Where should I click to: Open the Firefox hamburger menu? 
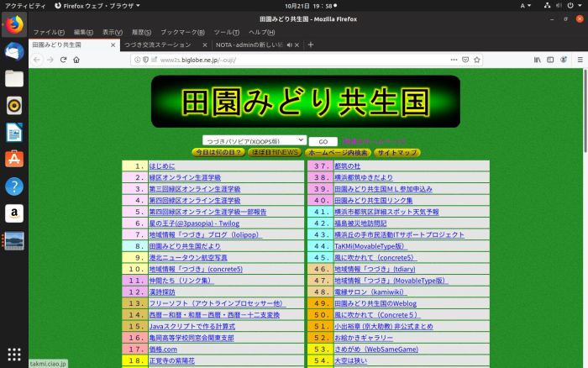pos(577,60)
